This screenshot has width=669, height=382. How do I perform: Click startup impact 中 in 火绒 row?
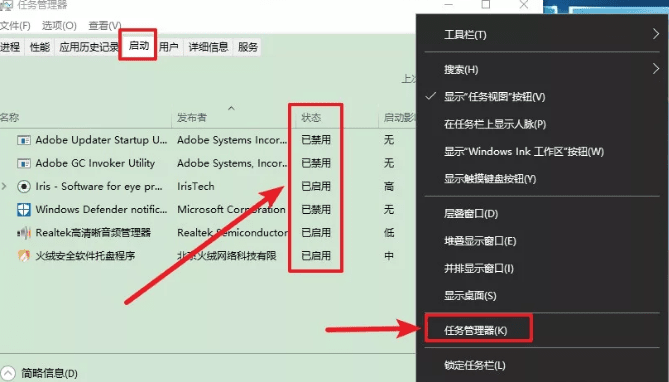click(389, 256)
